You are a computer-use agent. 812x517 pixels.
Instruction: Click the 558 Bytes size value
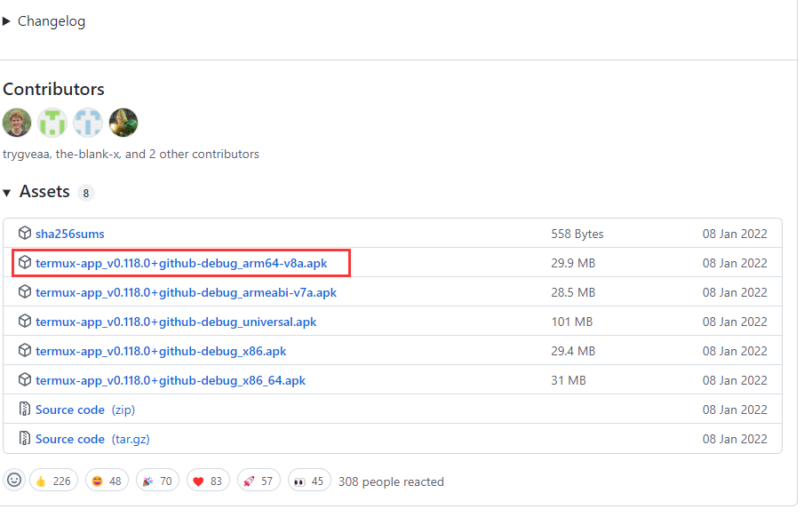tap(577, 234)
